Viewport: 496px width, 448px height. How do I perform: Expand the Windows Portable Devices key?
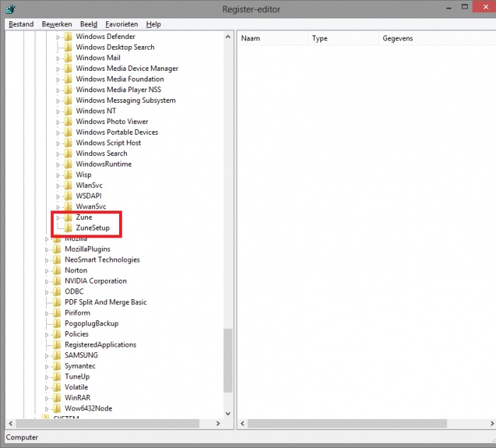pyautogui.click(x=58, y=133)
